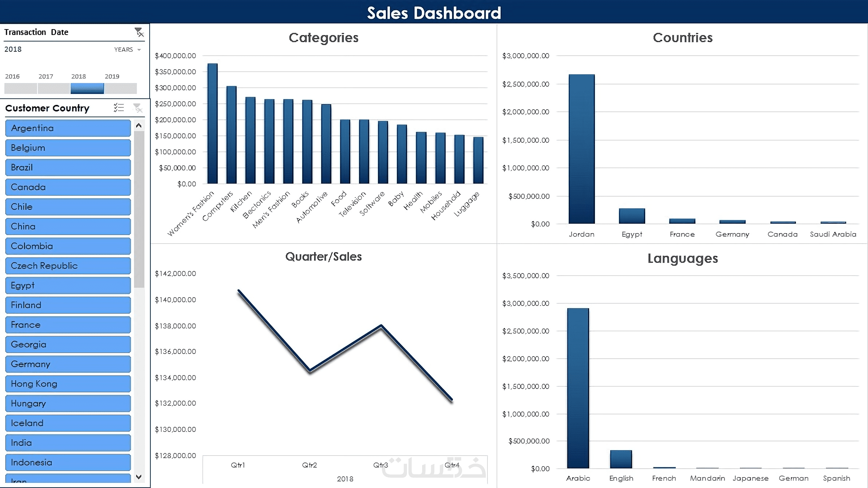Toggle multi-select in Customer Country slicer
Screen dimensions: 868x488
[119, 108]
